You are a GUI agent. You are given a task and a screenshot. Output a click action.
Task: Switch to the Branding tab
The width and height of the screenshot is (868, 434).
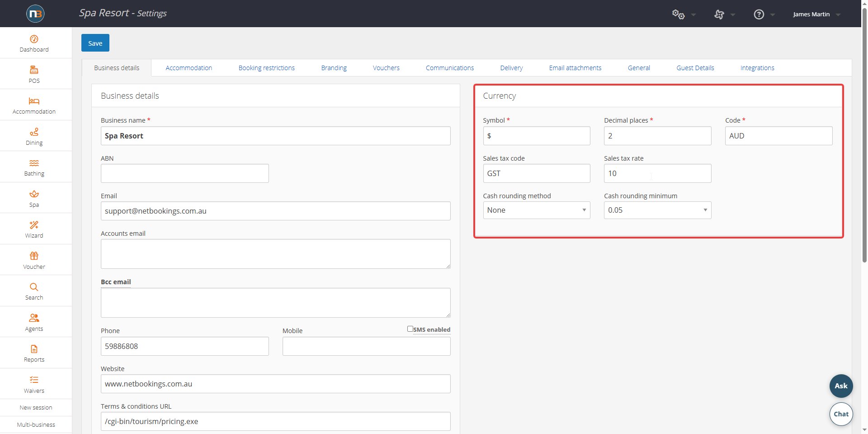pyautogui.click(x=334, y=68)
